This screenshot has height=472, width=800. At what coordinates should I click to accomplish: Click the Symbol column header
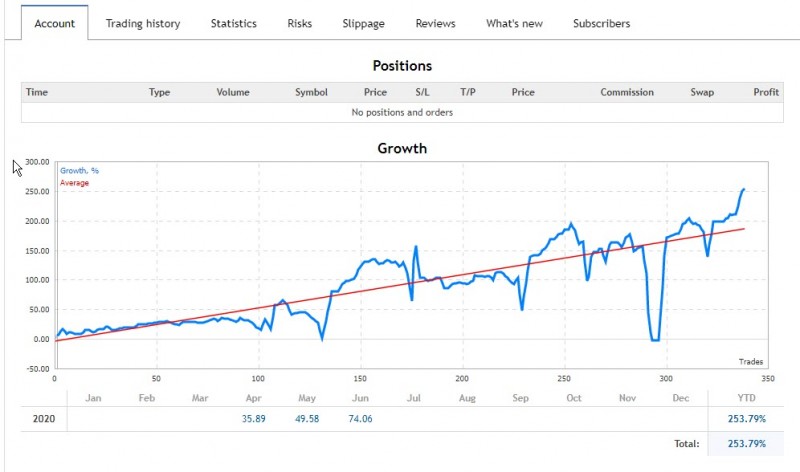(311, 92)
